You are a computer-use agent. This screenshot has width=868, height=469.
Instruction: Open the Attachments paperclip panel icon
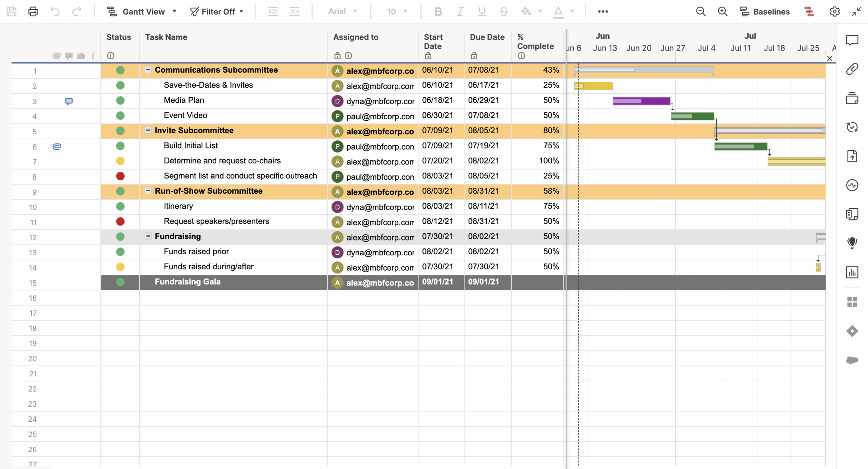852,69
